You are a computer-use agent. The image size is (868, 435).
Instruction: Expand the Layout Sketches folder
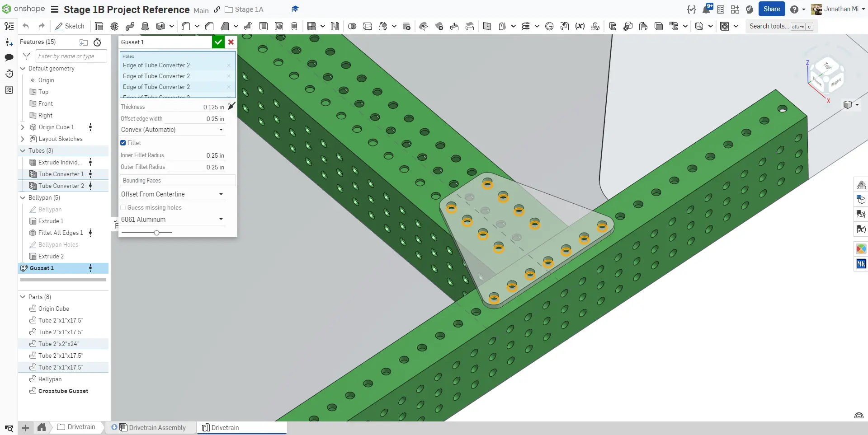coord(23,139)
